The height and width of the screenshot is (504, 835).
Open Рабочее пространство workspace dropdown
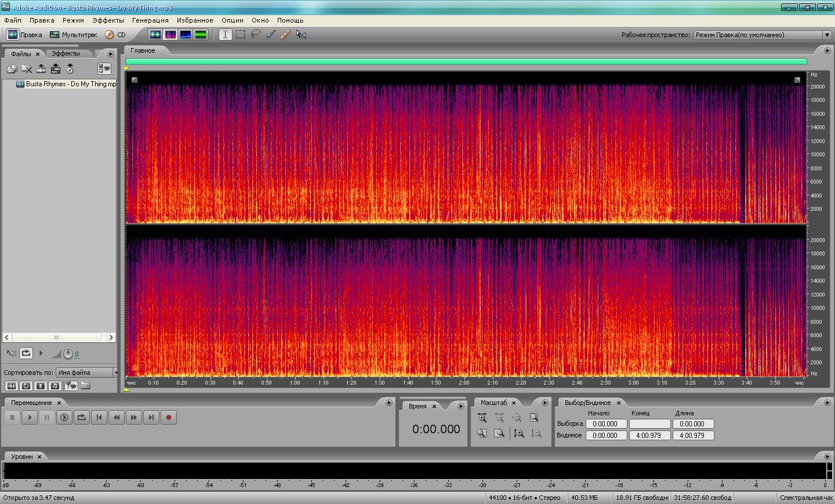coord(763,35)
